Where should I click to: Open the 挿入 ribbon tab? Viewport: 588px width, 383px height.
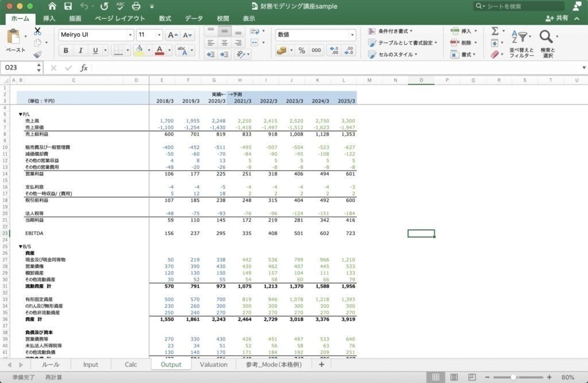coord(49,18)
